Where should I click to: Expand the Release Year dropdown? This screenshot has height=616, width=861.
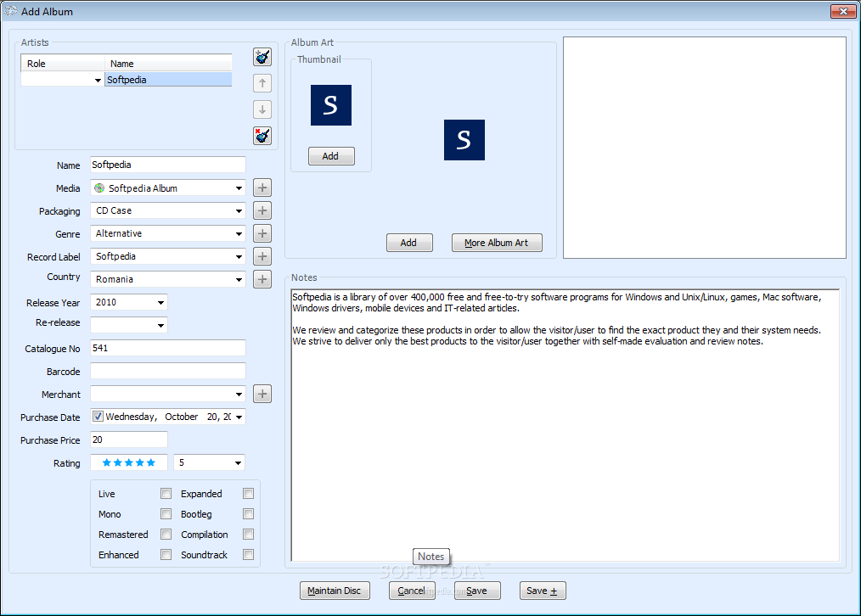pos(160,303)
